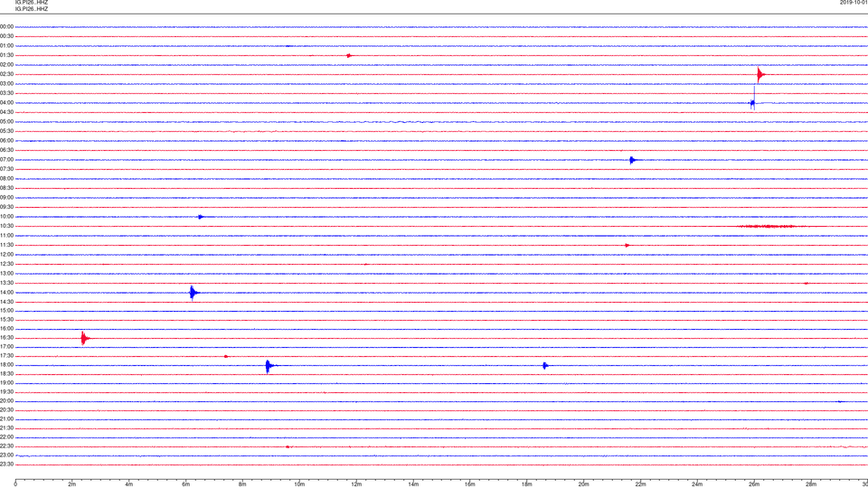Viewport: 868px width, 488px height.
Task: Click the 08:00 row time label
Action: pyautogui.click(x=6, y=179)
